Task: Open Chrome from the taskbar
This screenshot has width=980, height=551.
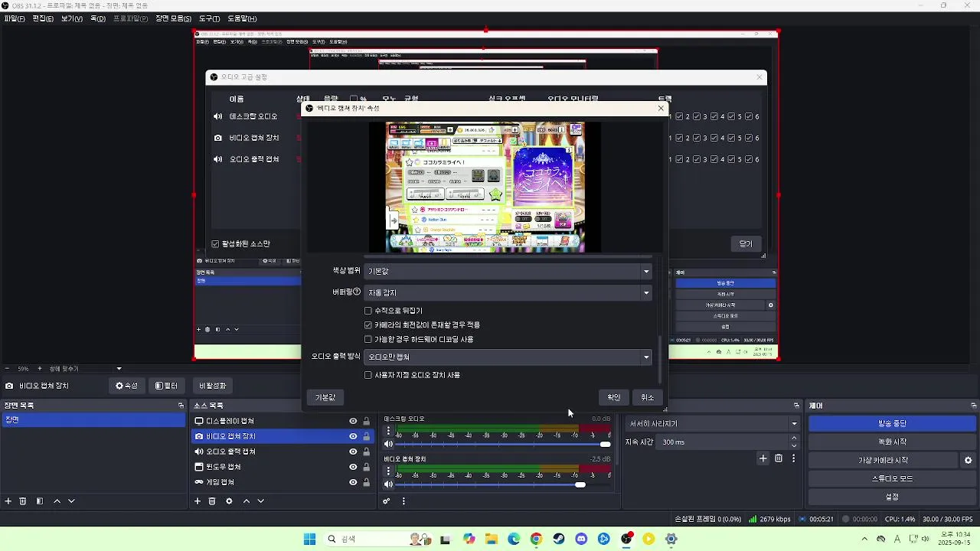Action: [x=536, y=539]
